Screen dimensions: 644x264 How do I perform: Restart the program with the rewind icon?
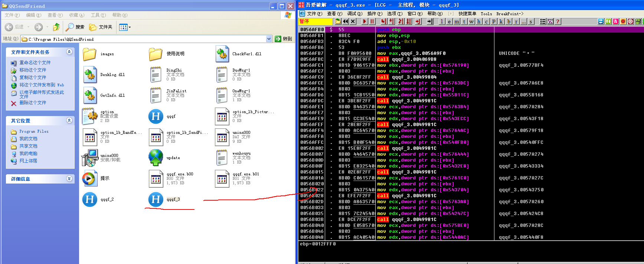pyautogui.click(x=346, y=22)
